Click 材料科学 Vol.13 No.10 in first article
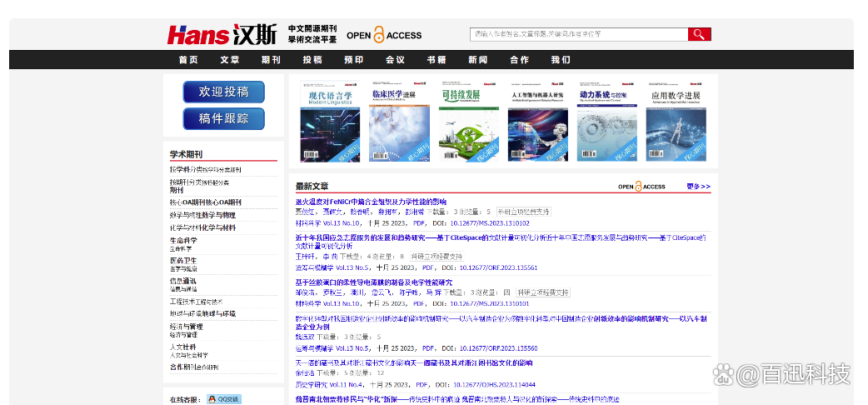This screenshot has height=405, width=868. click(x=327, y=224)
